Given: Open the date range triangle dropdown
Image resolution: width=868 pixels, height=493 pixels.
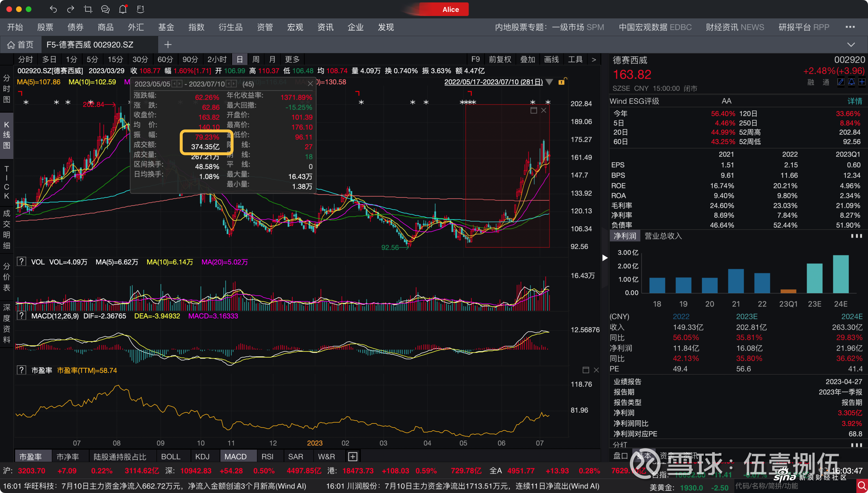Looking at the screenshot, I should coord(550,82).
